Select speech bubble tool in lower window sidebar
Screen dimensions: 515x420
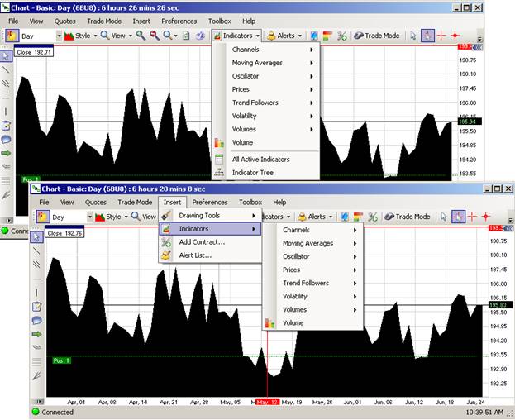point(36,321)
